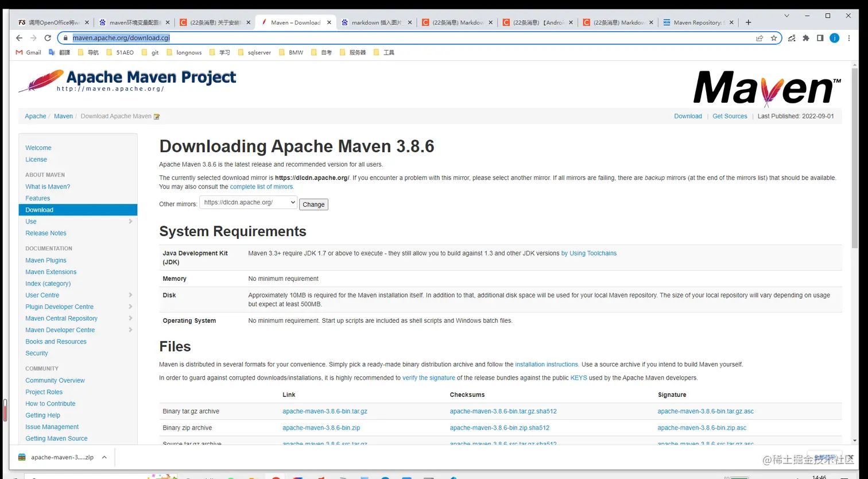Switch to the 关于安装 tab

tap(215, 22)
